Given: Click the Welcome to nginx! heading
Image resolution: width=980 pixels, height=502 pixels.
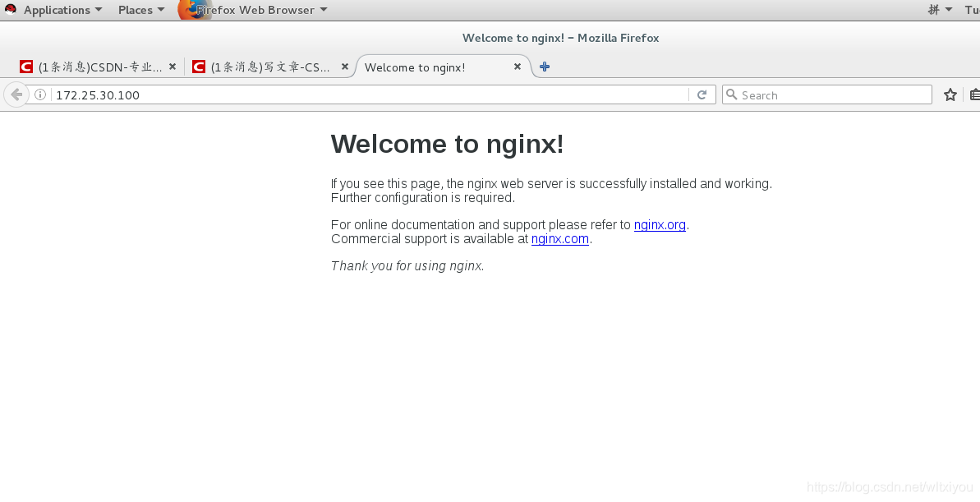Looking at the screenshot, I should tap(447, 144).
